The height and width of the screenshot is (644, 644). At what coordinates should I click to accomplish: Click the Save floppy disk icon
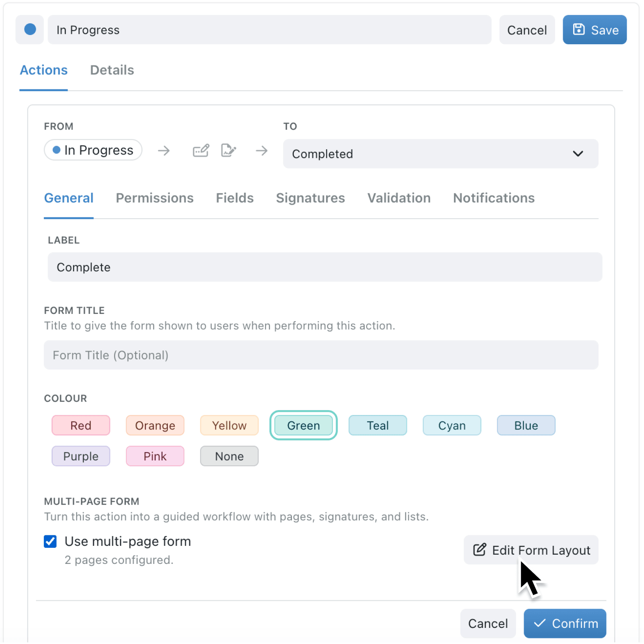(x=579, y=29)
